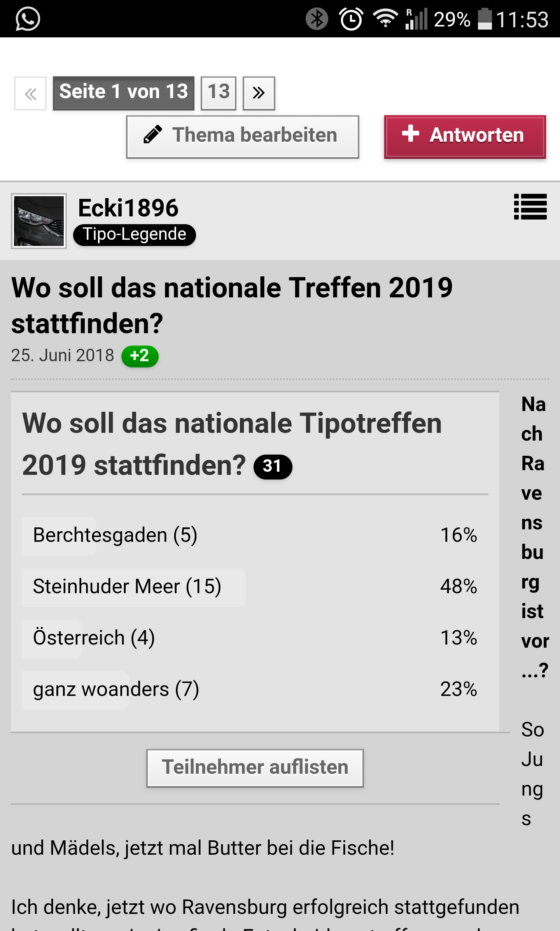Viewport: 560px width, 931px height.
Task: Tap the green +2 likes badge
Action: 140,356
